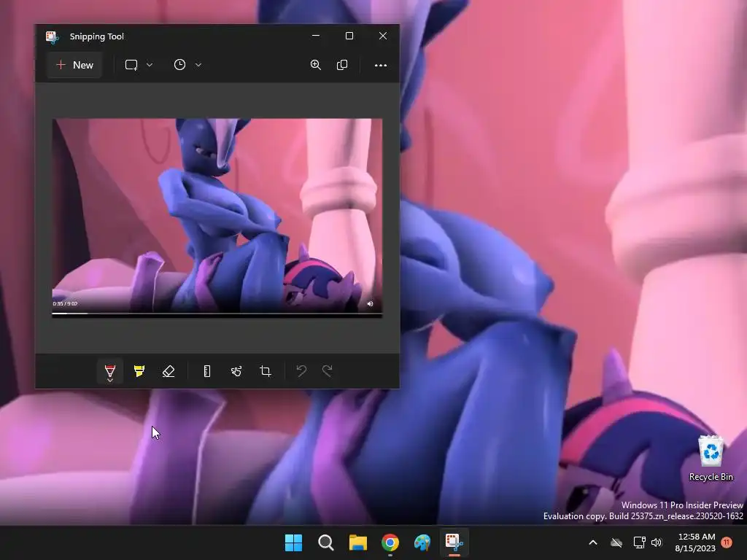Click the OneDrive cloud tray icon
The width and height of the screenshot is (747, 560).
pyautogui.click(x=616, y=542)
